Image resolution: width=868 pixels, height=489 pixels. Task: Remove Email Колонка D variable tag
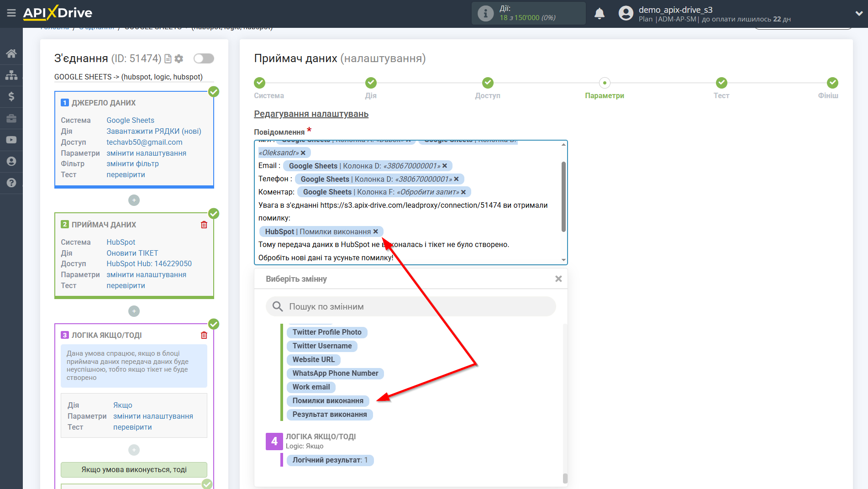click(x=445, y=166)
